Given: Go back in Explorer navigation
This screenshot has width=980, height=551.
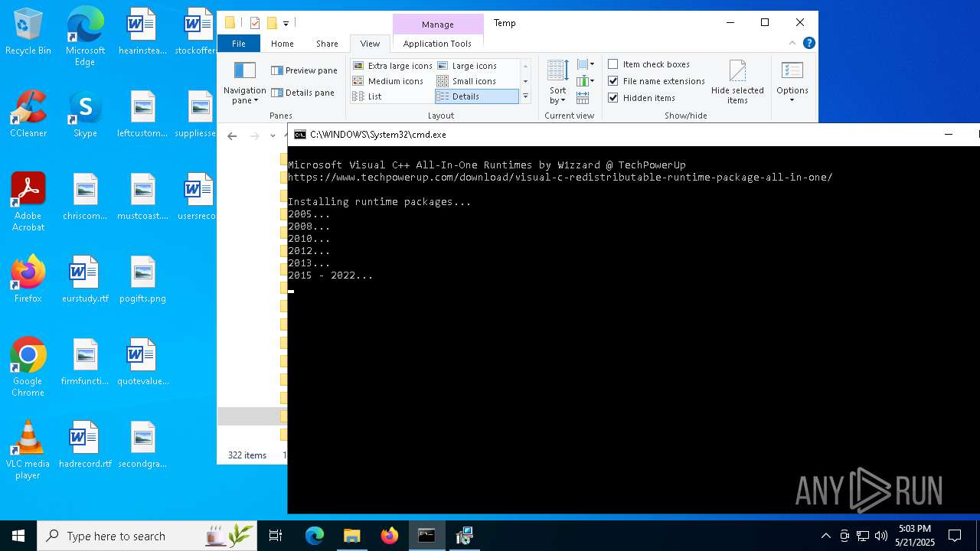Looking at the screenshot, I should pyautogui.click(x=232, y=135).
